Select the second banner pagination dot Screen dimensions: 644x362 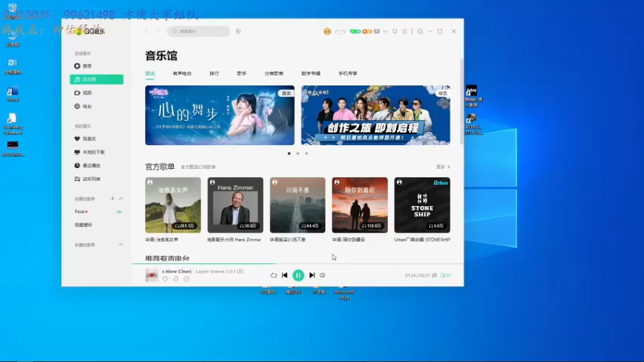[x=298, y=154]
